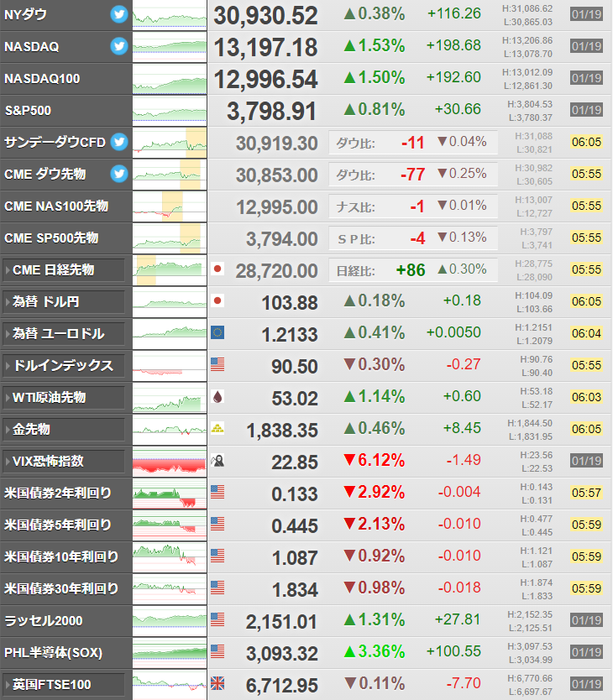
Task: Click the ドル円 rate 103.88
Action: pyautogui.click(x=290, y=303)
